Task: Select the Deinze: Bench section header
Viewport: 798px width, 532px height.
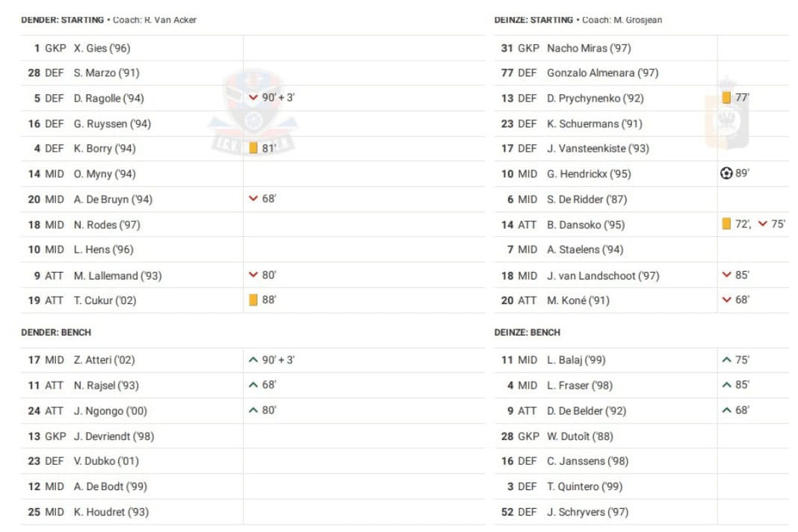Action: tap(527, 332)
